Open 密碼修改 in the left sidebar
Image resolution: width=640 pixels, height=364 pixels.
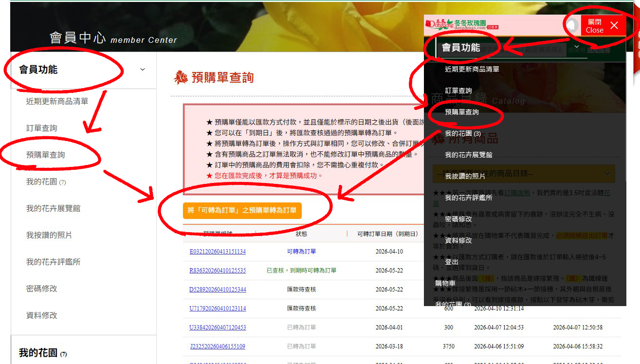click(x=42, y=289)
